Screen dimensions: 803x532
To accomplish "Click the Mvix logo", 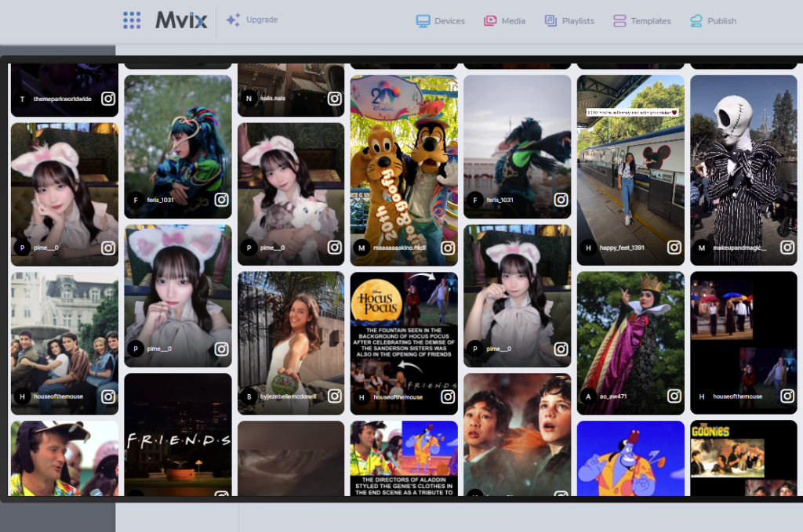I will (x=181, y=20).
